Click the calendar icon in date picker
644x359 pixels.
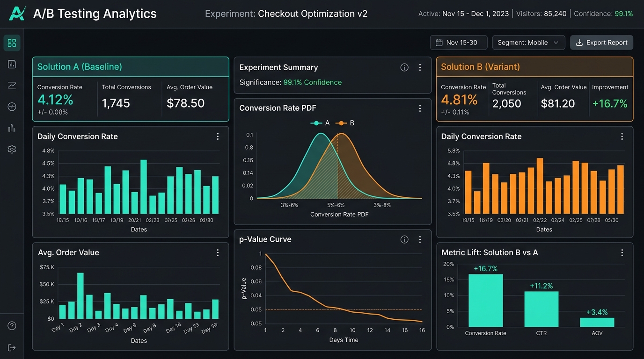(439, 43)
